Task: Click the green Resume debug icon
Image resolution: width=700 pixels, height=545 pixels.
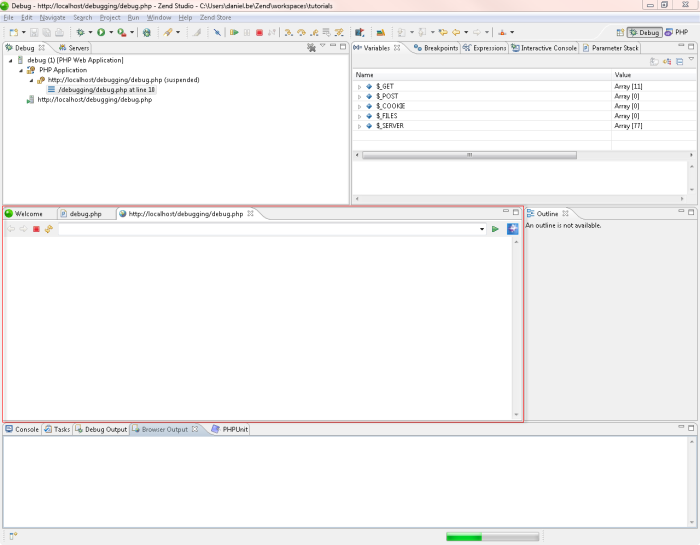Action: (x=234, y=32)
